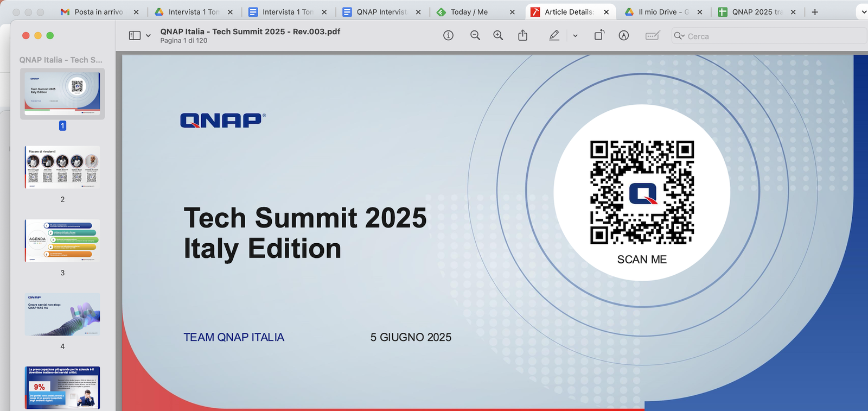
Task: Open a new browser tab with plus
Action: (815, 12)
